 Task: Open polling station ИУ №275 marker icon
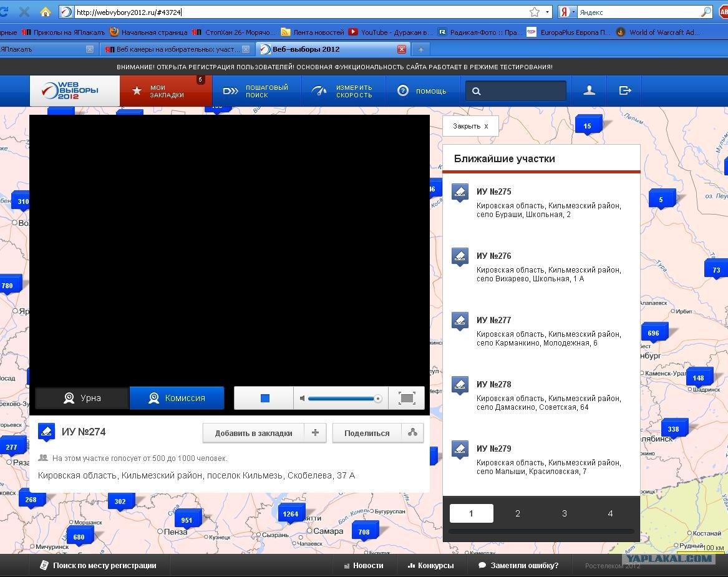click(x=460, y=193)
